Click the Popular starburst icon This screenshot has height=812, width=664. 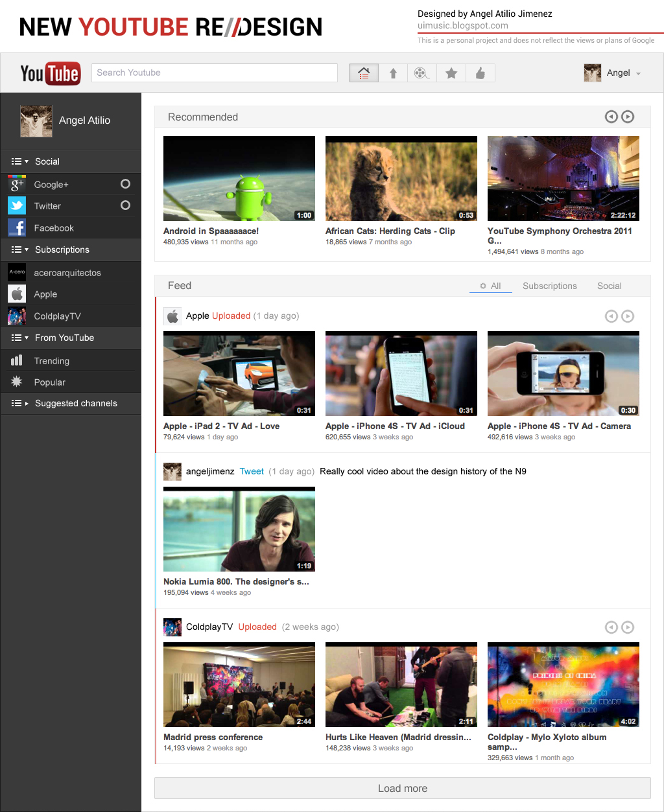coord(17,382)
